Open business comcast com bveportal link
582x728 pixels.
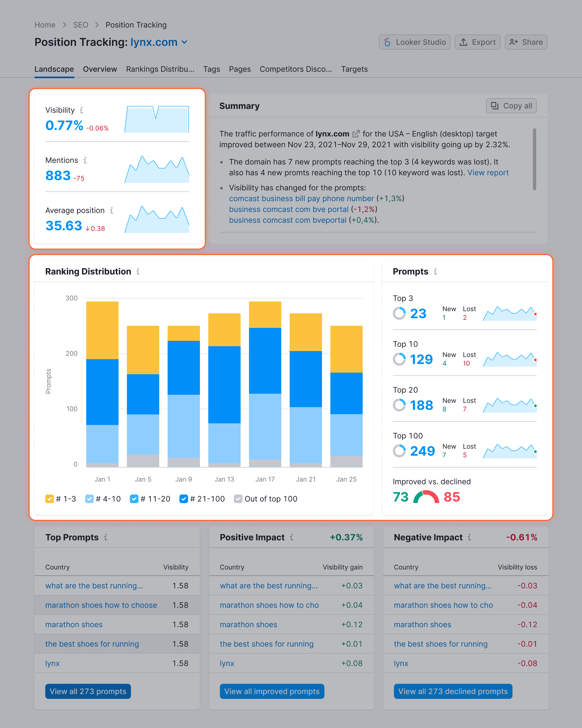pos(287,220)
